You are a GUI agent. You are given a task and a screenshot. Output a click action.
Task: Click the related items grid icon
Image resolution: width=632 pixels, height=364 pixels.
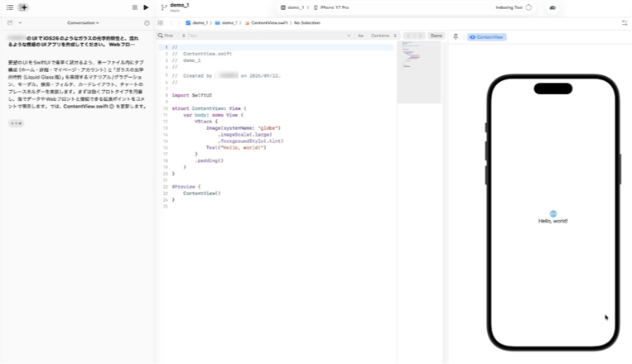click(x=161, y=23)
